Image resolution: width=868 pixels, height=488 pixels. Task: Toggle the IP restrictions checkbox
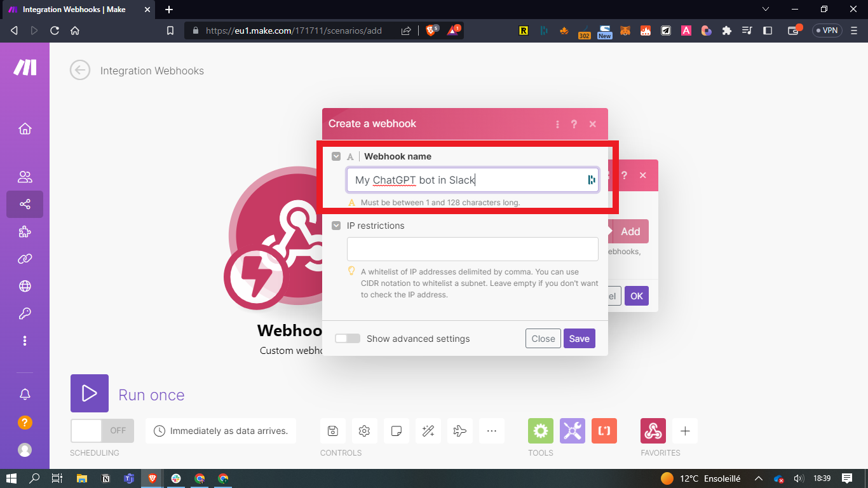(336, 226)
